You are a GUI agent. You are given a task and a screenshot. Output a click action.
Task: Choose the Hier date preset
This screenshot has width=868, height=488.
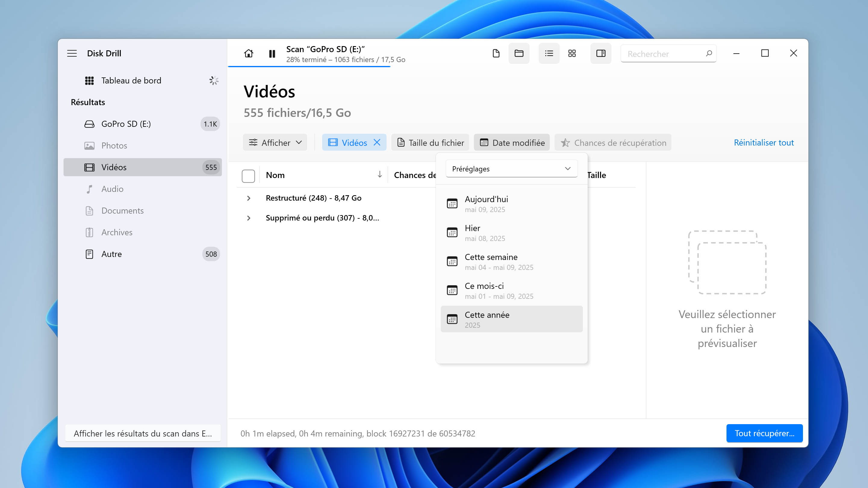pos(512,233)
